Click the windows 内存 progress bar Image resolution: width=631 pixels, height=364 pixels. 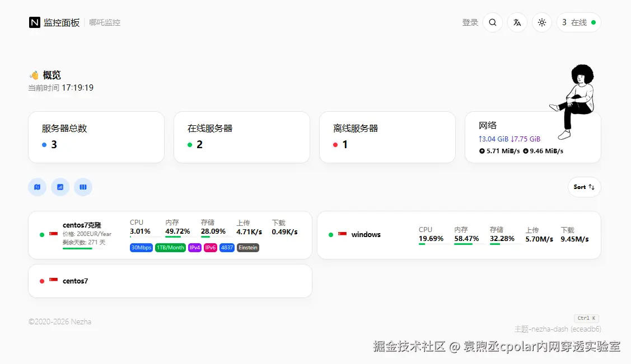click(470, 244)
